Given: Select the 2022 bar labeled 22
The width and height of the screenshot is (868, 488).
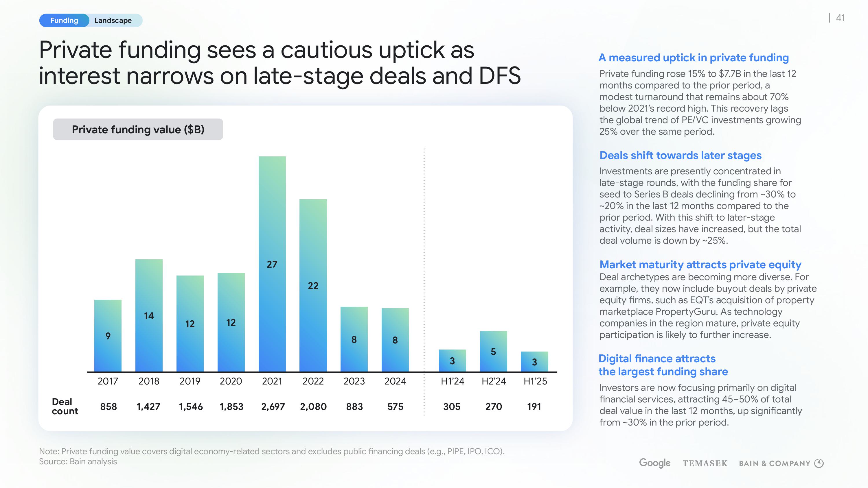Looking at the screenshot, I should pos(313,285).
